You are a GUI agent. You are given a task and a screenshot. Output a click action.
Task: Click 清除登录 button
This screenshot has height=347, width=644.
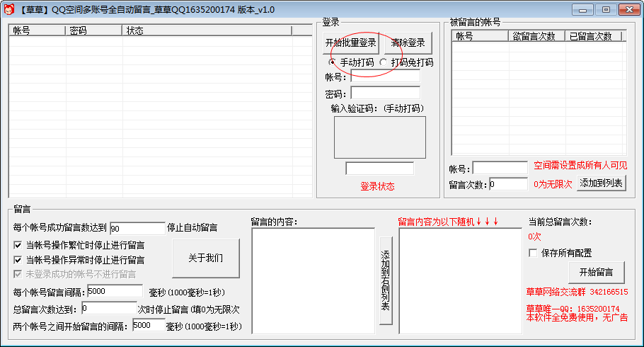click(408, 42)
